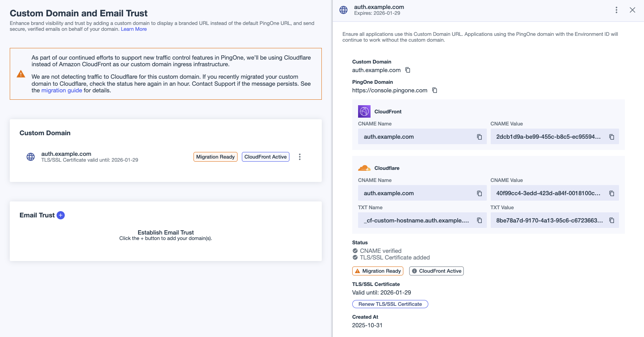Click Migration Ready badge in domain row

(215, 157)
